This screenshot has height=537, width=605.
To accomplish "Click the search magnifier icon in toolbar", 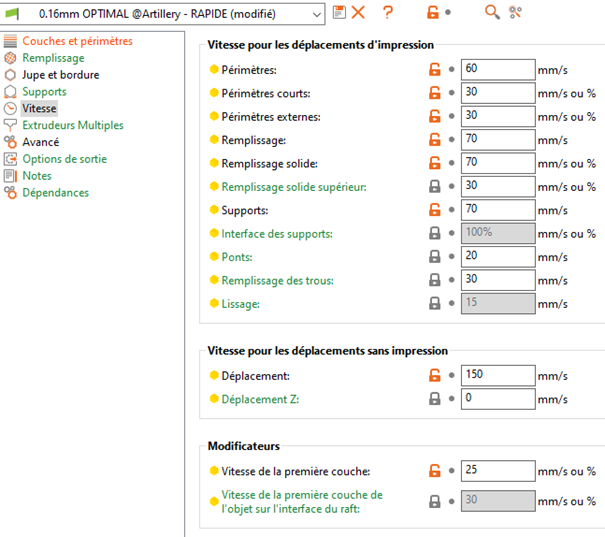I will click(491, 12).
